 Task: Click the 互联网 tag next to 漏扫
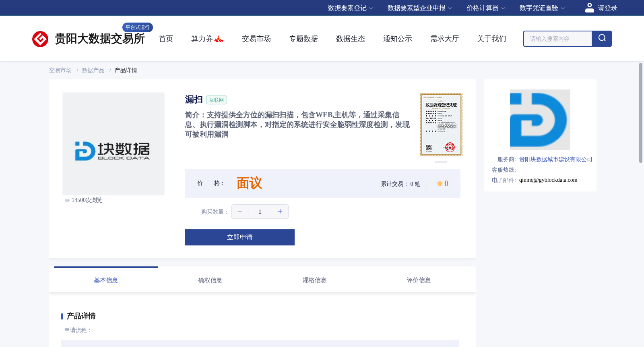[217, 100]
